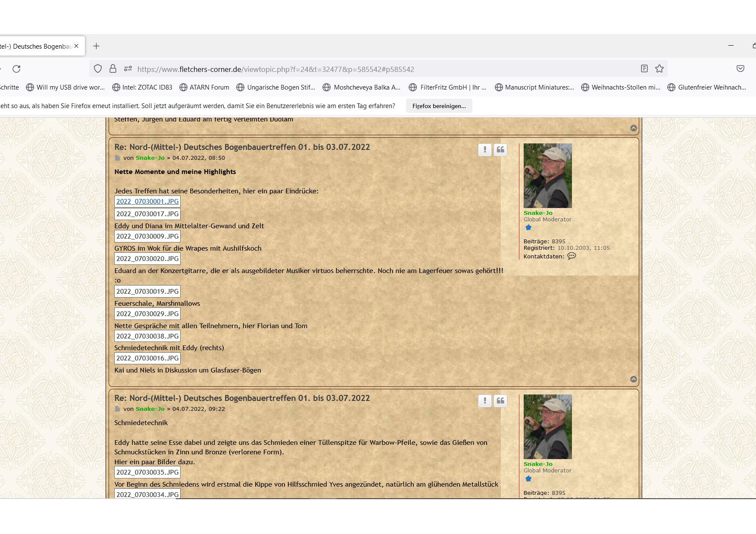Quote the 09:22 Schmiedetechnik post
Image resolution: width=756 pixels, height=534 pixels.
click(500, 401)
